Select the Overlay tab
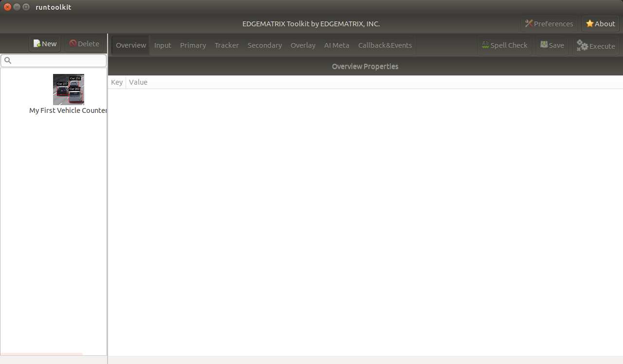This screenshot has width=623, height=364. click(x=303, y=45)
